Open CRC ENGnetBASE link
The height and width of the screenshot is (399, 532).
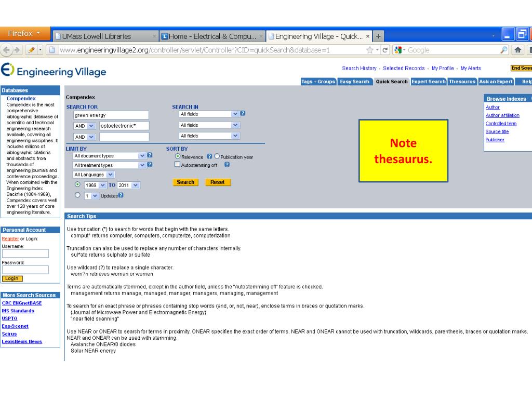pyautogui.click(x=22, y=303)
